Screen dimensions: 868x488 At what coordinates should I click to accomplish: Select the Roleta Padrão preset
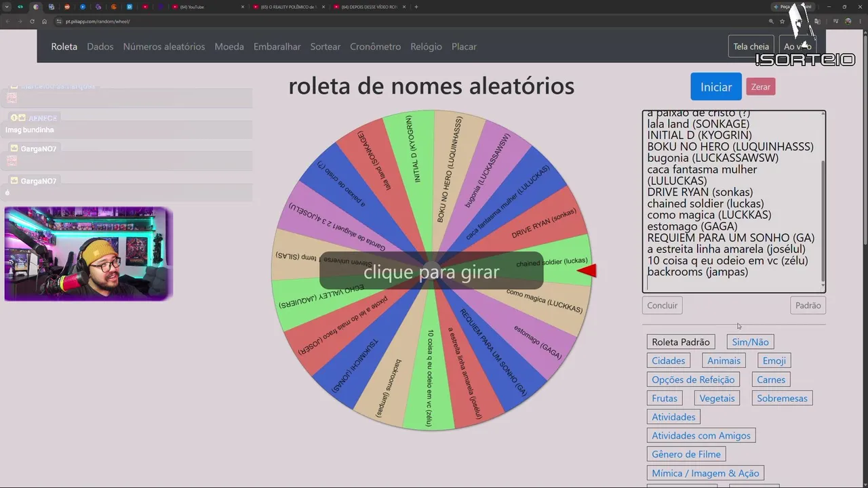[x=681, y=342]
